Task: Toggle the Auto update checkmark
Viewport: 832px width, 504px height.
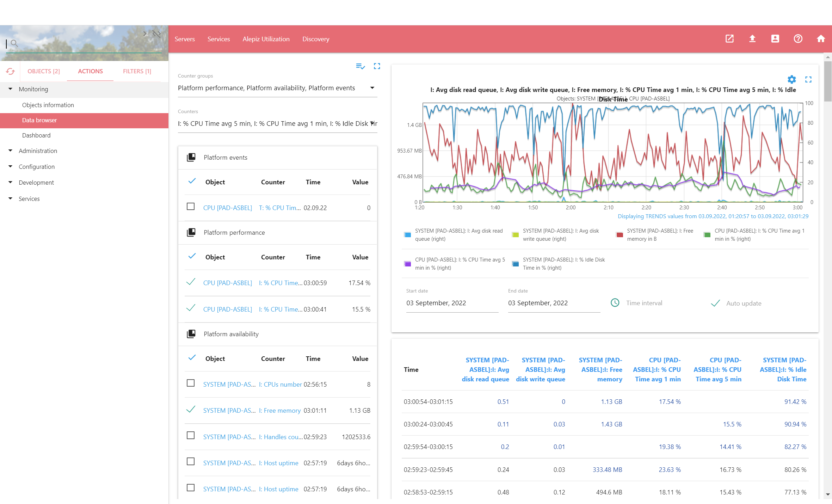Action: (715, 303)
